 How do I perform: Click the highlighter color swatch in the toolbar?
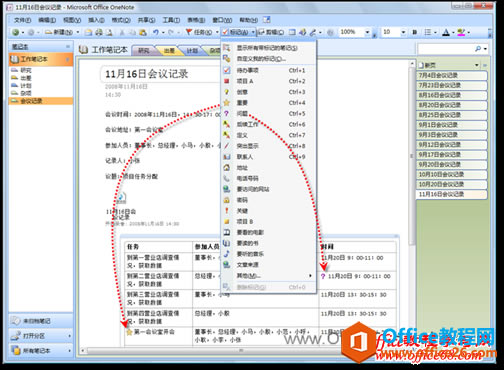point(461,32)
